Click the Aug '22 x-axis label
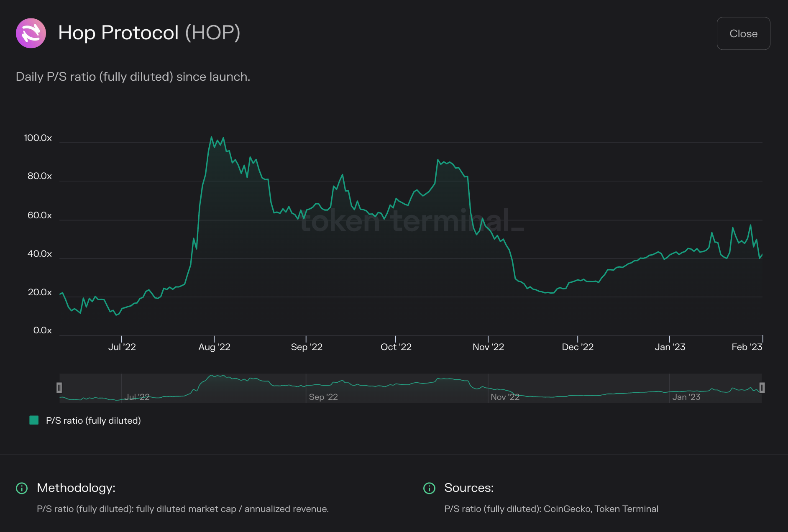The image size is (788, 532). tap(214, 347)
